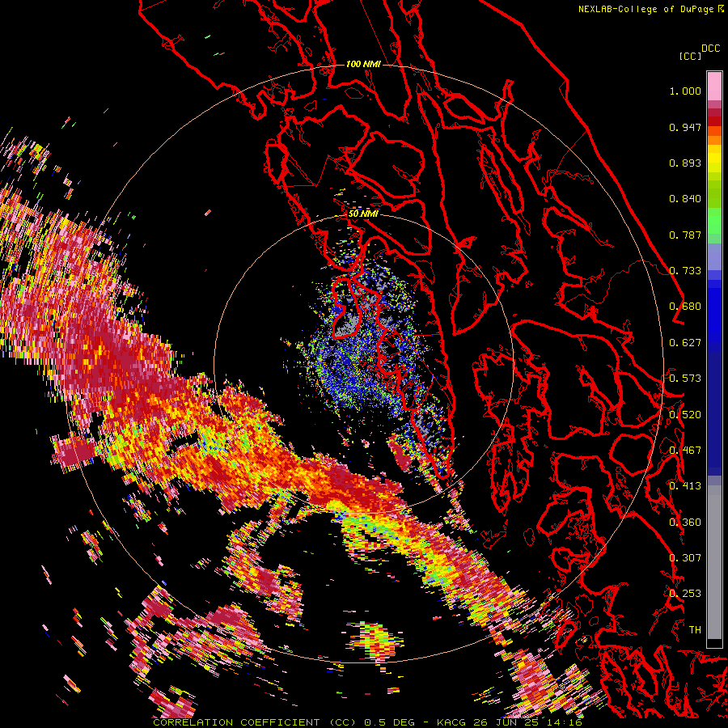Click the 100 NMI range ring label
This screenshot has width=728, height=728.
[x=363, y=64]
